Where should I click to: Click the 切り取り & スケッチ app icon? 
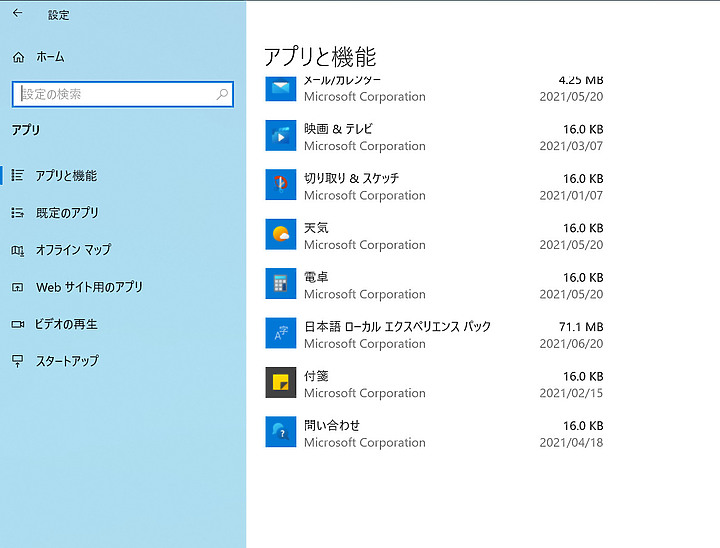[281, 185]
